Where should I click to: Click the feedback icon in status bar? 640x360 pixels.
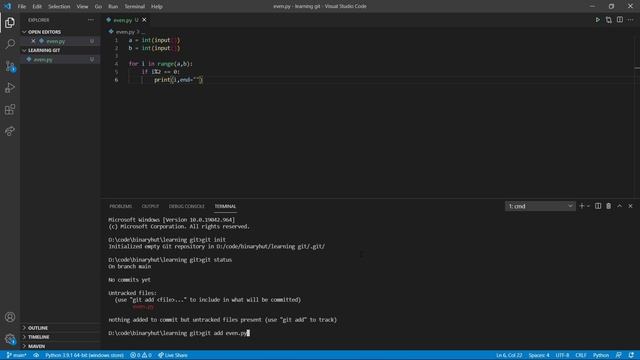619,355
